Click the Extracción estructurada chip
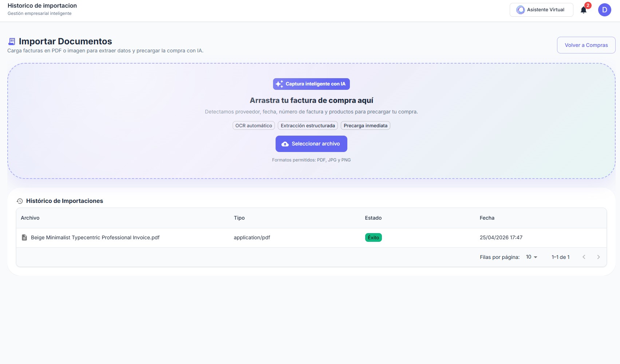The height and width of the screenshot is (364, 620). 308,125
